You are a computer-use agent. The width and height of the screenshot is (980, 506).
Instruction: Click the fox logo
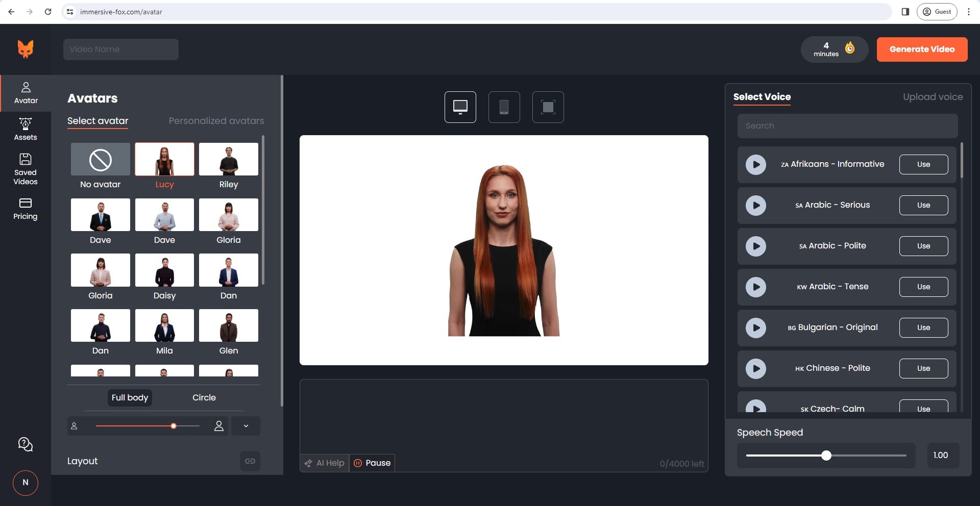click(25, 49)
